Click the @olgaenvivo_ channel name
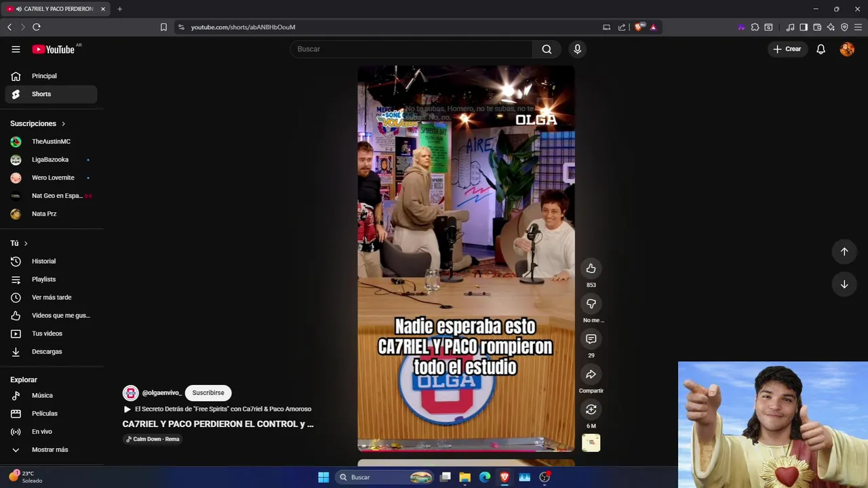868x488 pixels. 161,393
